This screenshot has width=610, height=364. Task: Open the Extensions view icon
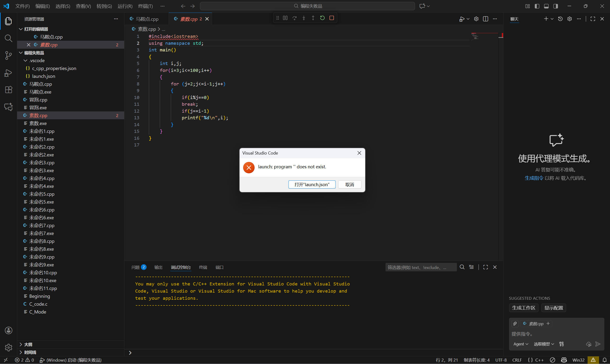(x=8, y=90)
